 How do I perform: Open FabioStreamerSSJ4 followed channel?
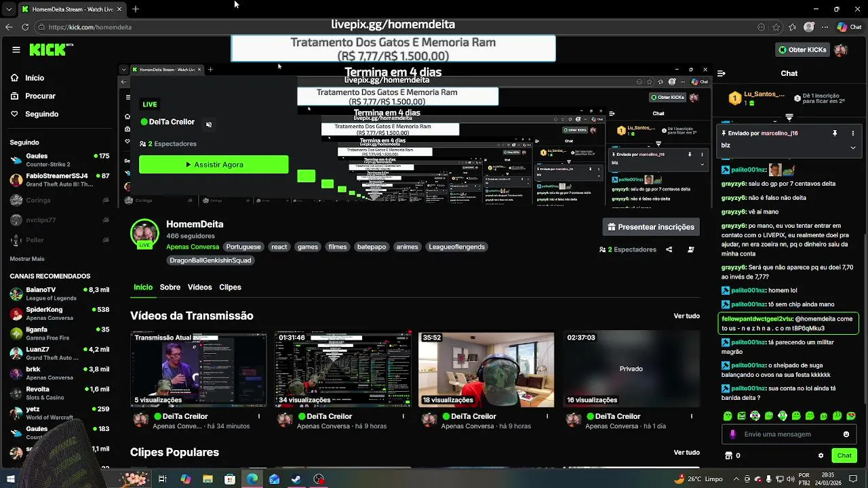(x=60, y=180)
